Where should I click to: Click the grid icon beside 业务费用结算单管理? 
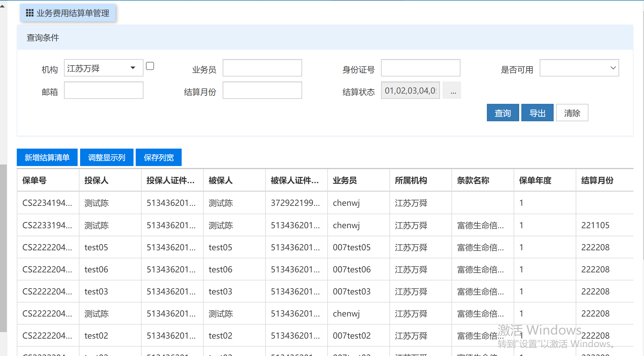coord(29,13)
